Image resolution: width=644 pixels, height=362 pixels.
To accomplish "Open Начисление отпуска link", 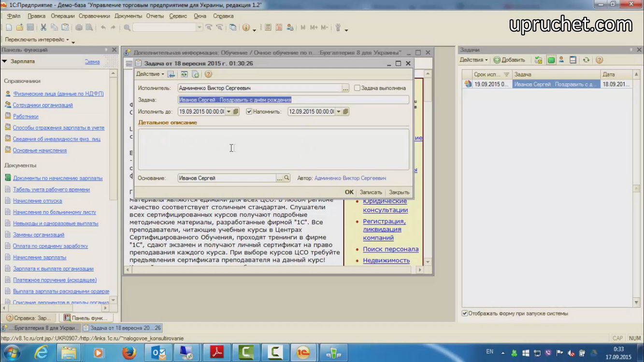I will pyautogui.click(x=37, y=201).
